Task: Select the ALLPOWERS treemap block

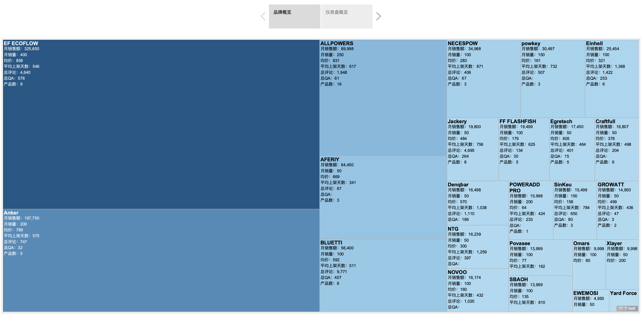Action: 383,98
